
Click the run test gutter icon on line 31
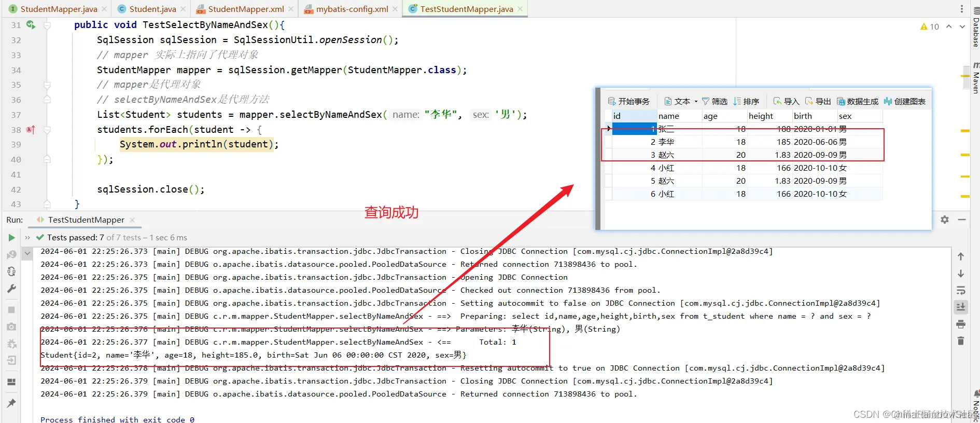click(31, 25)
